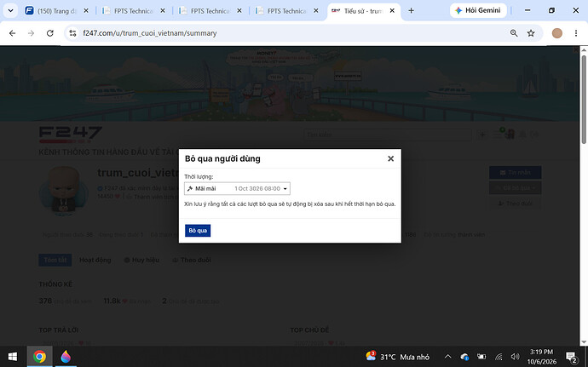Open the volume control in system tray
Viewport: 588px width, 367px height.
pos(516,357)
